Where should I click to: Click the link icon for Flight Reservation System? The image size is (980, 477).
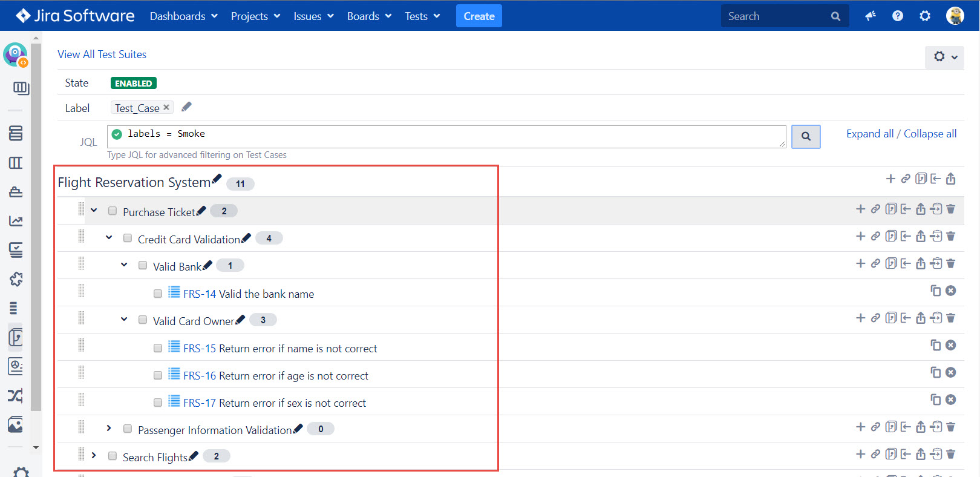pos(906,179)
